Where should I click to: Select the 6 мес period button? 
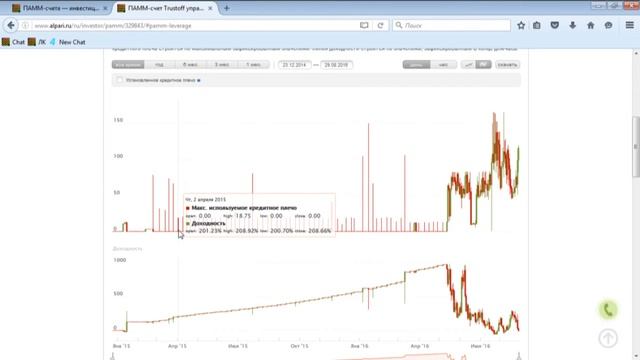(x=191, y=64)
